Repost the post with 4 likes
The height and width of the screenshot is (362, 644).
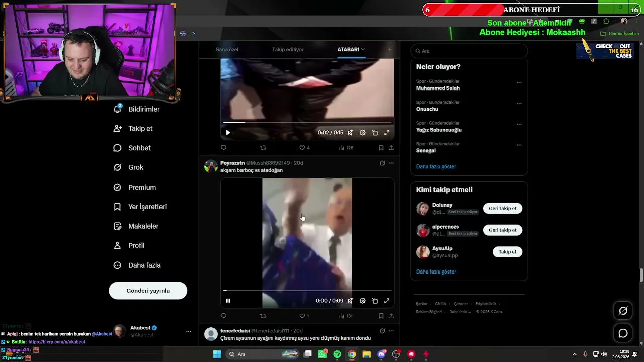pos(263,148)
